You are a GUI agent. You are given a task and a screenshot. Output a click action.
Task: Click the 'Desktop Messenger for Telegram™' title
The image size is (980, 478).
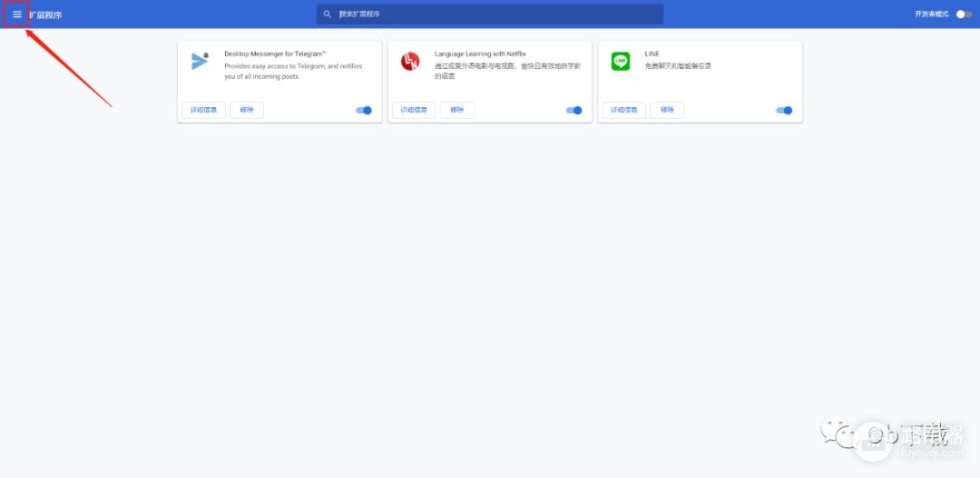[275, 54]
